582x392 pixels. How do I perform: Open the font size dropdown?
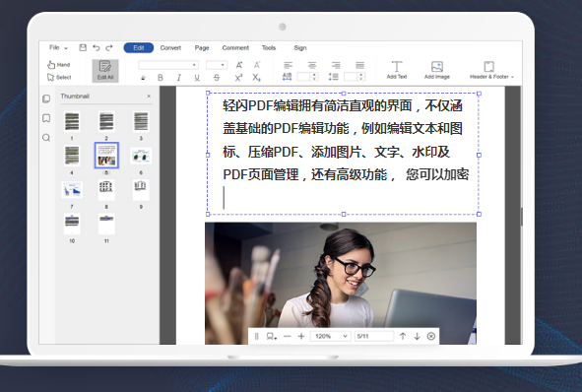217,65
